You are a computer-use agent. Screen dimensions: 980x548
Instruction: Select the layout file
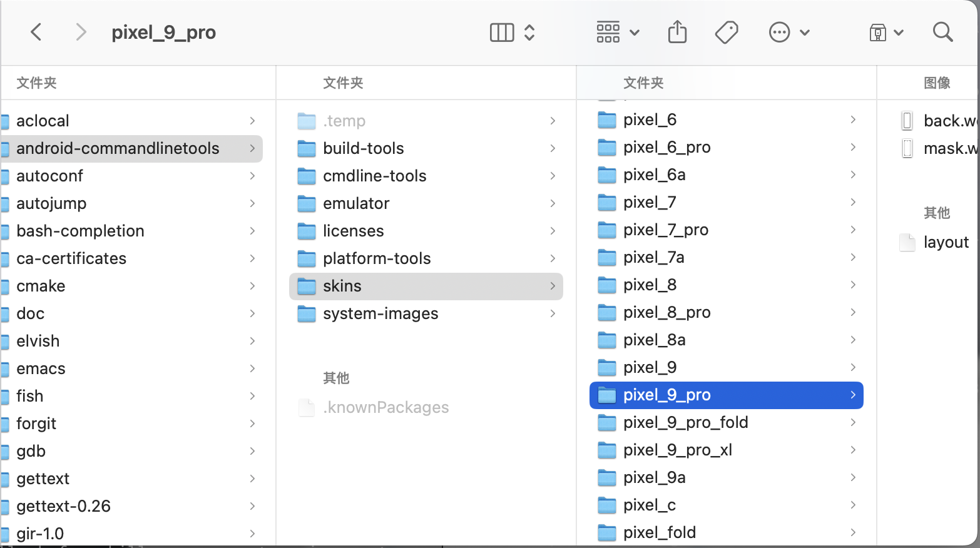click(x=945, y=242)
